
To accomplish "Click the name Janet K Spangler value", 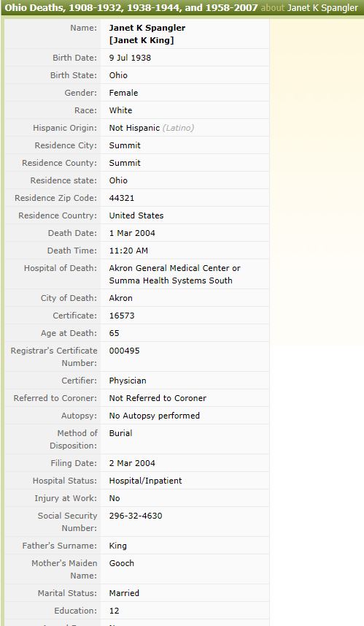I will (147, 28).
